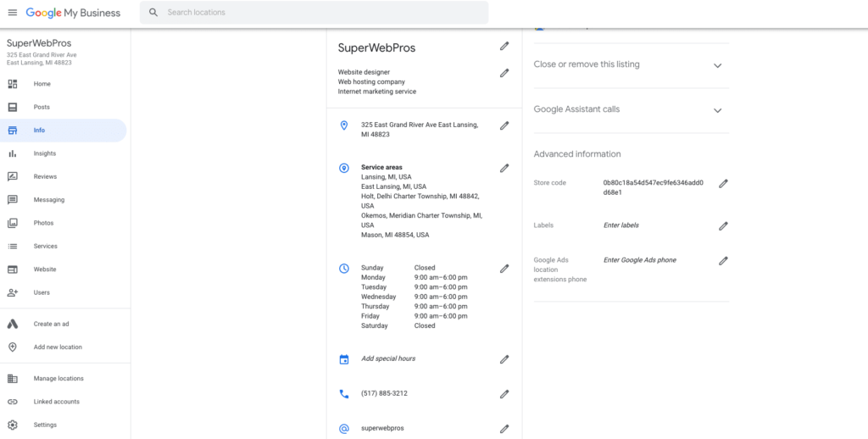The width and height of the screenshot is (868, 439).
Task: Click the Google Ads logo icon
Action: point(12,325)
